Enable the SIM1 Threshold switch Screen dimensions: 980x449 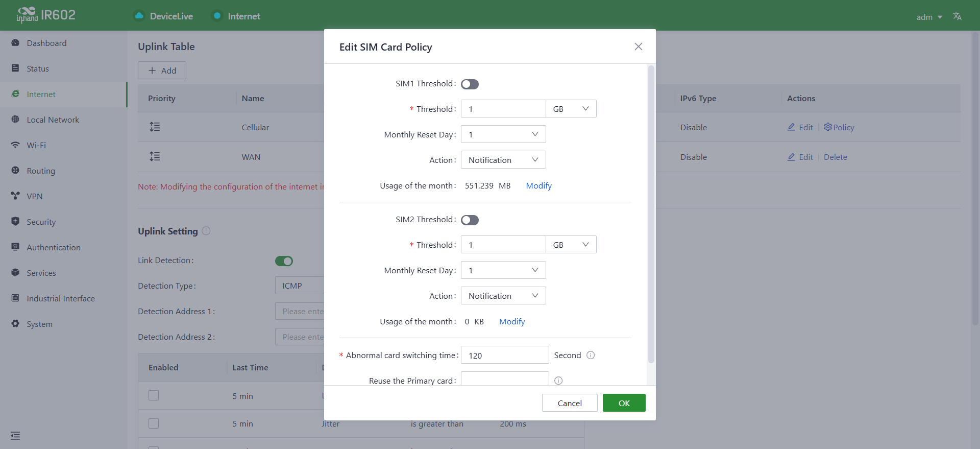470,84
